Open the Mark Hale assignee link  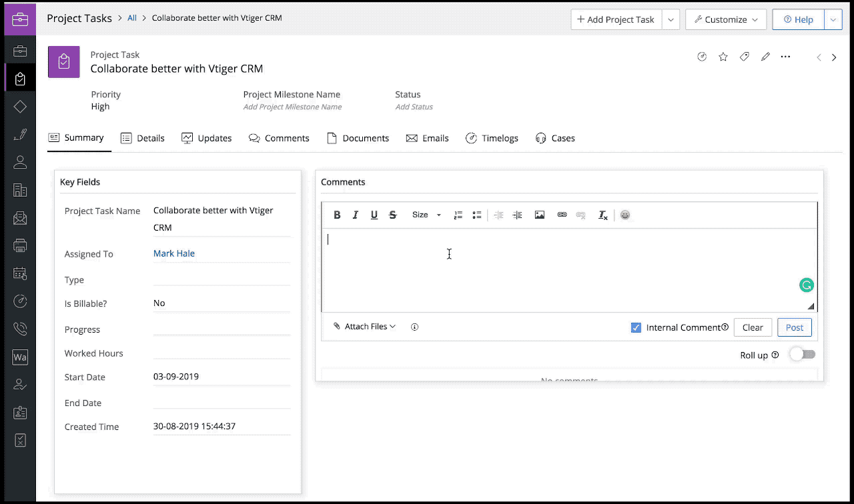coord(173,253)
